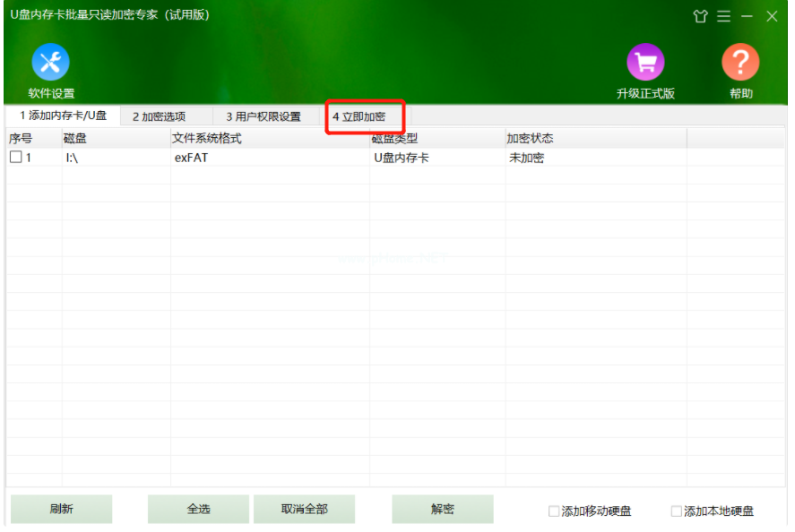Select the I:\ disk entry in list
The width and height of the screenshot is (795, 532).
(x=73, y=158)
